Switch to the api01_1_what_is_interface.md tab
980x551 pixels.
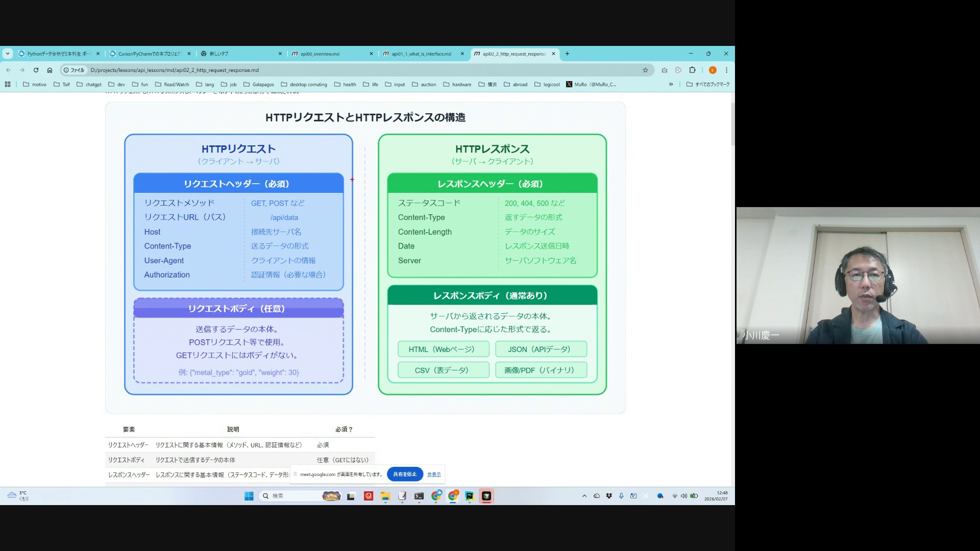coord(421,54)
